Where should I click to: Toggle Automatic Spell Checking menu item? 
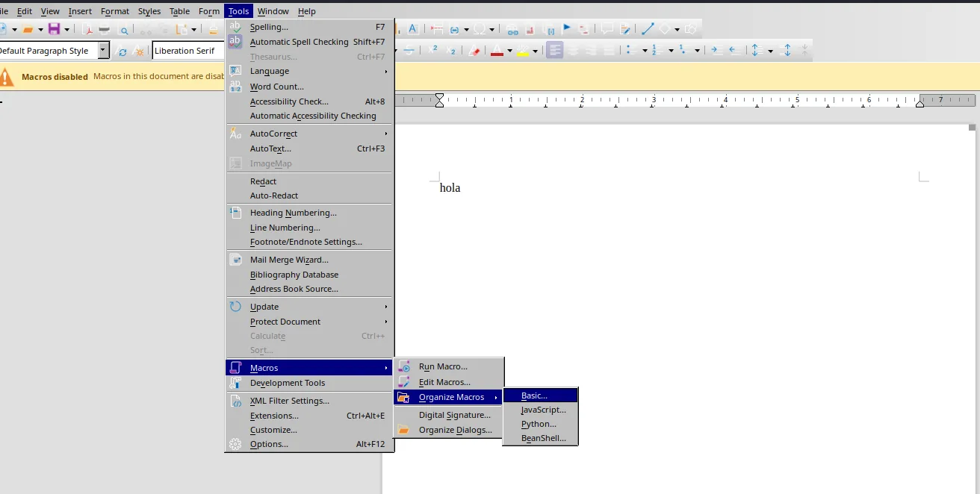[309, 42]
